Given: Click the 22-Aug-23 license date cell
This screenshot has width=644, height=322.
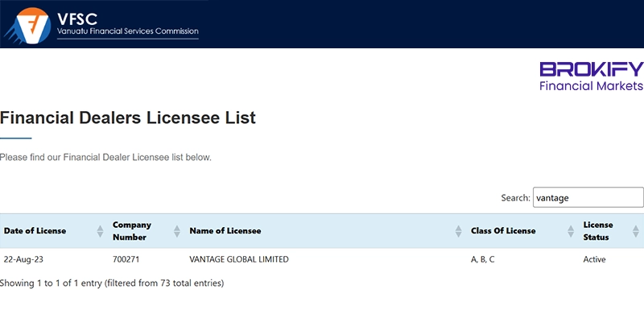Looking at the screenshot, I should click(23, 259).
